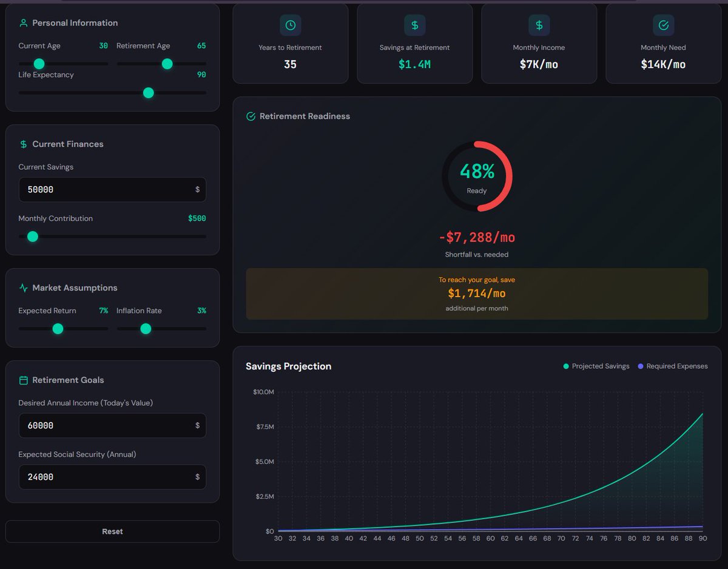Click the person icon beside Personal Information
The width and height of the screenshot is (728, 569).
pos(24,23)
